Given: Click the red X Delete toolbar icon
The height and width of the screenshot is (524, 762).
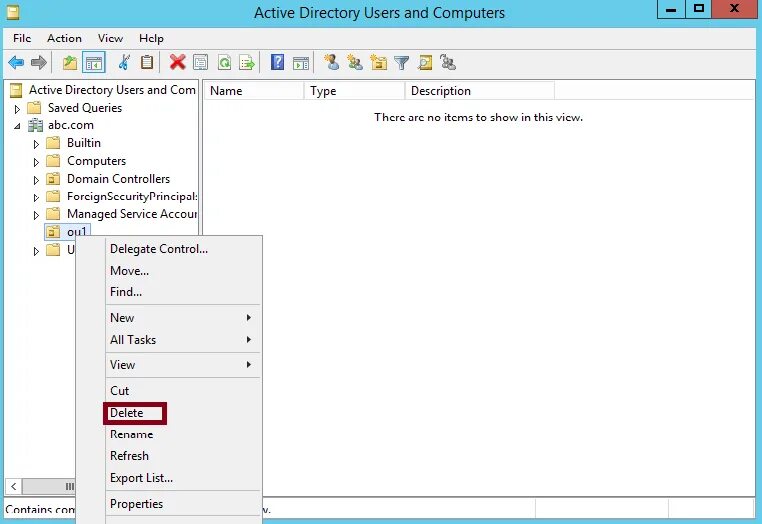Looking at the screenshot, I should coord(177,62).
